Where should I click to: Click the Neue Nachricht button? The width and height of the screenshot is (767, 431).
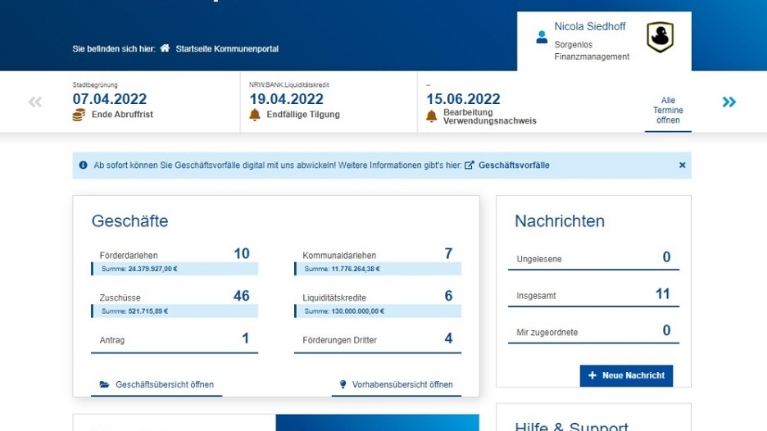point(626,376)
